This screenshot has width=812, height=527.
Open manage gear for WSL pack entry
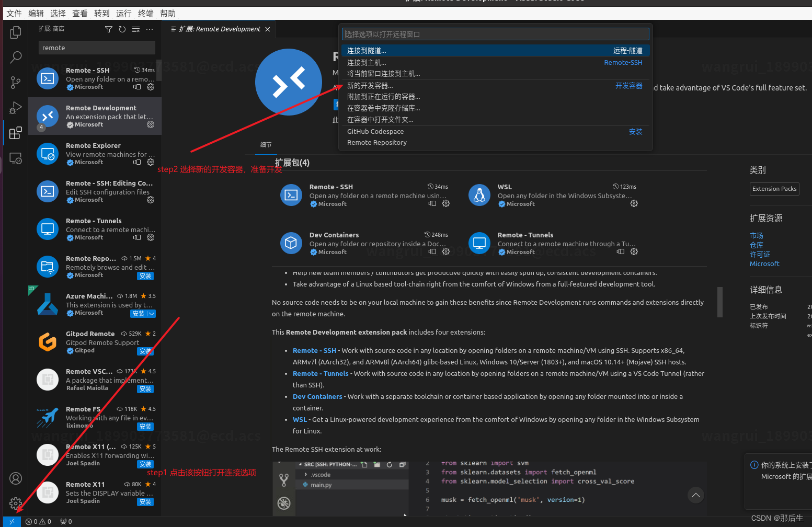pos(634,203)
